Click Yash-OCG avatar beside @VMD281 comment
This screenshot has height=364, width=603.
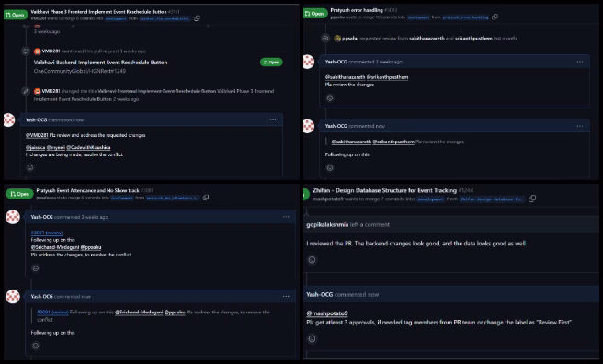coord(9,119)
